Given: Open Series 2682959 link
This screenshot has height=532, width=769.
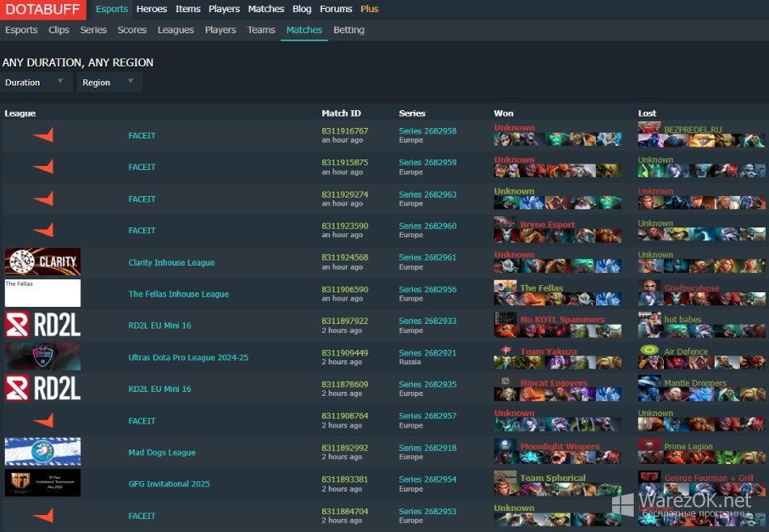Looking at the screenshot, I should pos(427,163).
